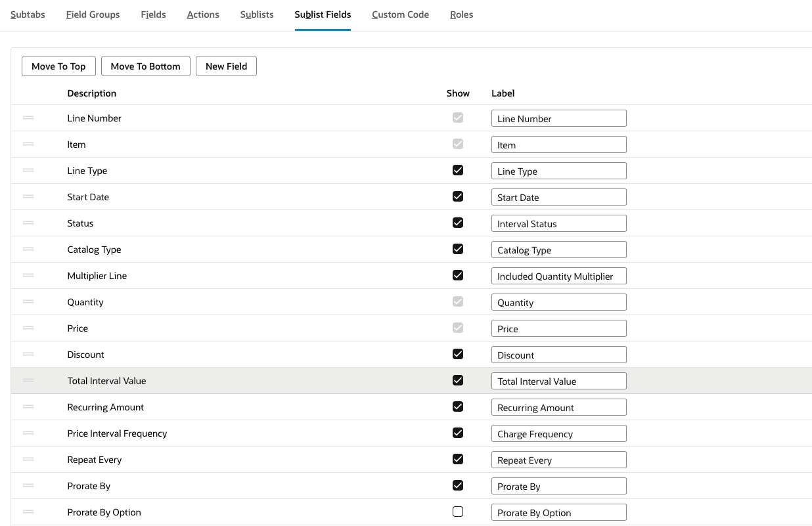Switch to the Custom Code tab
This screenshot has width=812, height=526.
[x=400, y=14]
